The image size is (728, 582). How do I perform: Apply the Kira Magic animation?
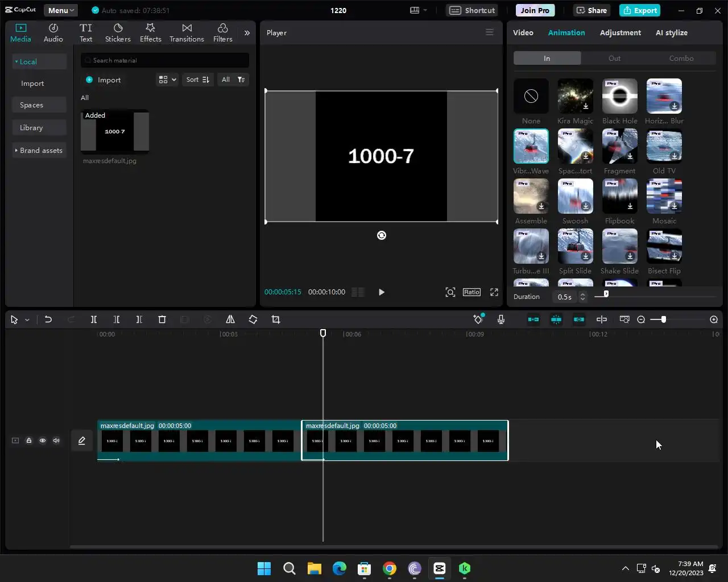(576, 96)
